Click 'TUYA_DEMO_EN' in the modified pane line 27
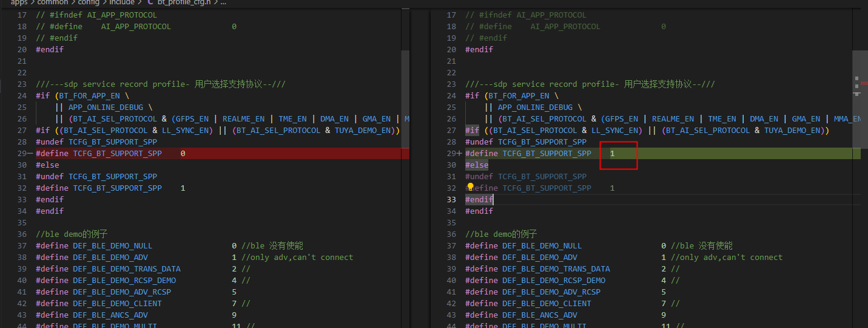868x328 pixels. tap(792, 131)
